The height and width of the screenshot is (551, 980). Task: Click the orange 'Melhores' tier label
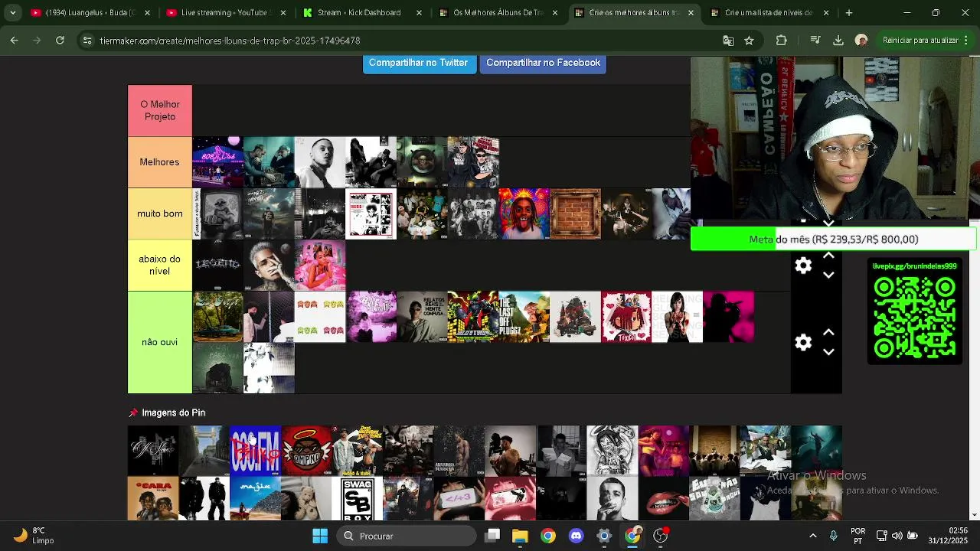[160, 162]
